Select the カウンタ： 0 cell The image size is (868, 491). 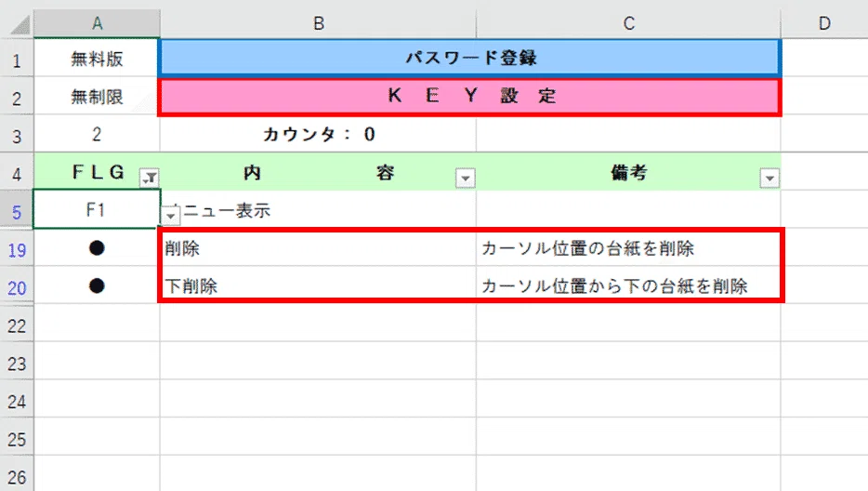click(x=319, y=134)
